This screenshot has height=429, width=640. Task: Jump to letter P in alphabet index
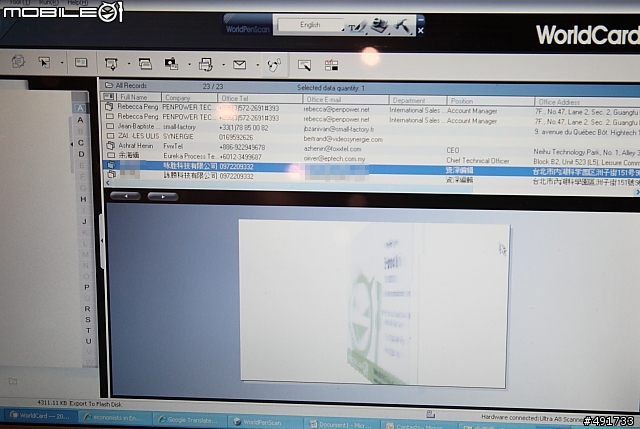(x=87, y=287)
